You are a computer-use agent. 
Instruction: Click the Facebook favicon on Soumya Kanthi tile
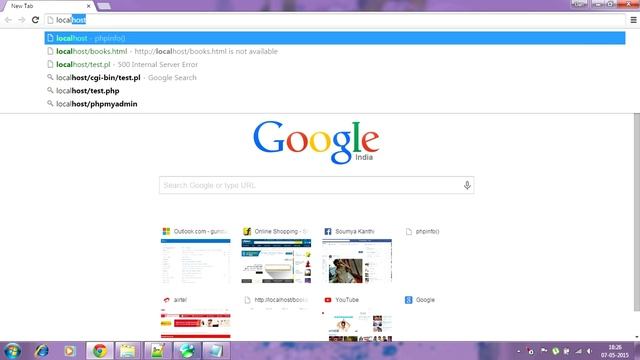[x=327, y=231]
